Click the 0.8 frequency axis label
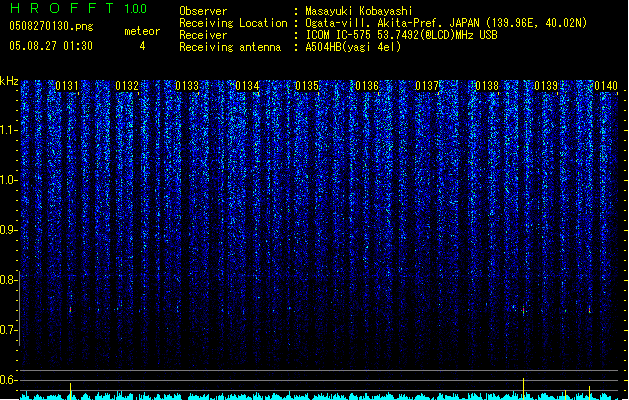Viewport: 629px width, 400px height. pyautogui.click(x=8, y=280)
